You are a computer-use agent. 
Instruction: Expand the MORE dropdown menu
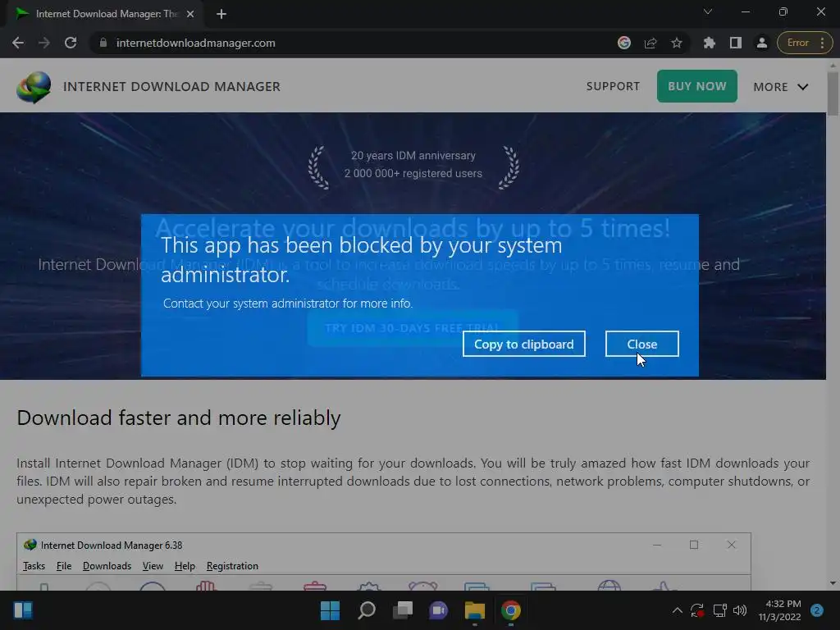point(781,87)
